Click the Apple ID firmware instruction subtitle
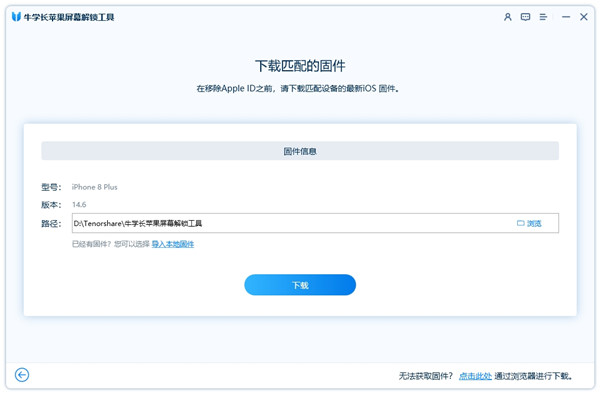Viewport: 600px width, 394px height. [298, 89]
